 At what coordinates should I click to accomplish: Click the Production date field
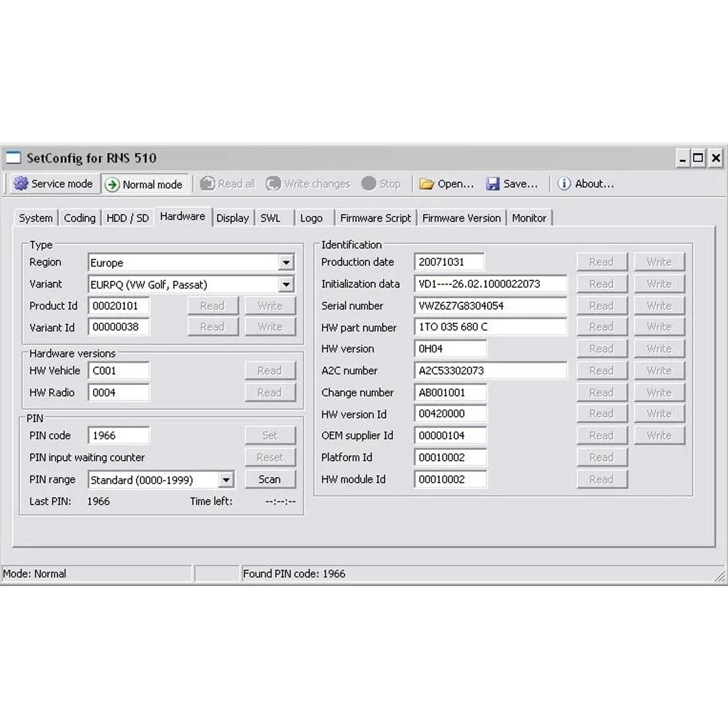[x=449, y=262]
